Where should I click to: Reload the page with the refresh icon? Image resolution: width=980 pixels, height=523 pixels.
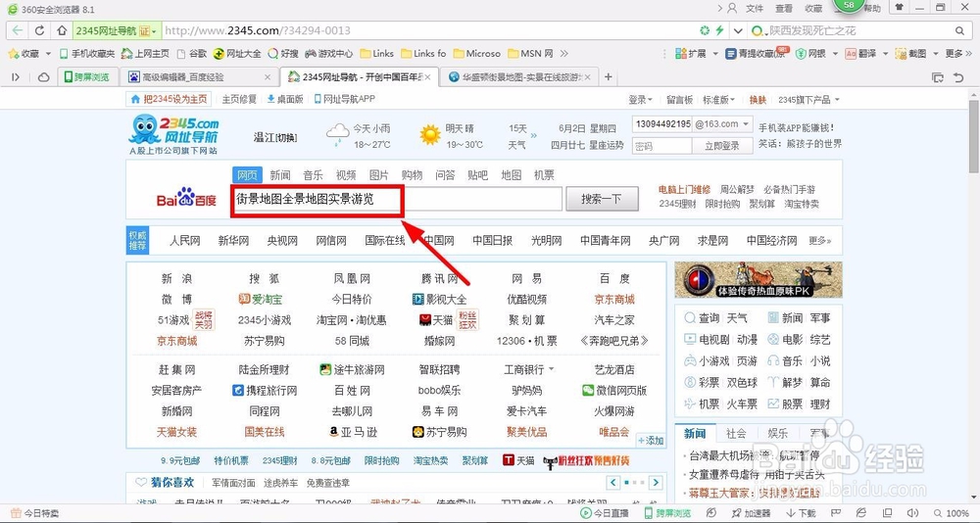(x=39, y=30)
